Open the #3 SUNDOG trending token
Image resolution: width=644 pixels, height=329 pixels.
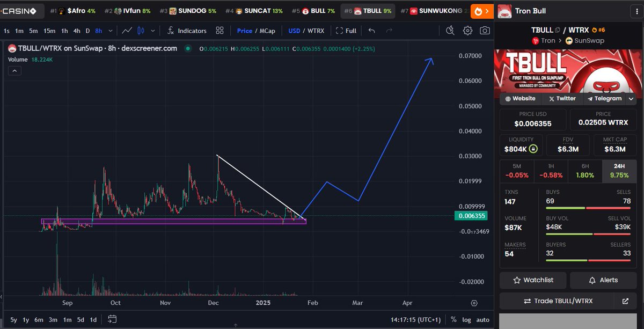coord(188,11)
